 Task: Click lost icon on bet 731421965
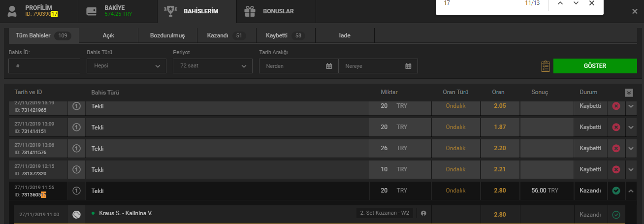coord(615,106)
